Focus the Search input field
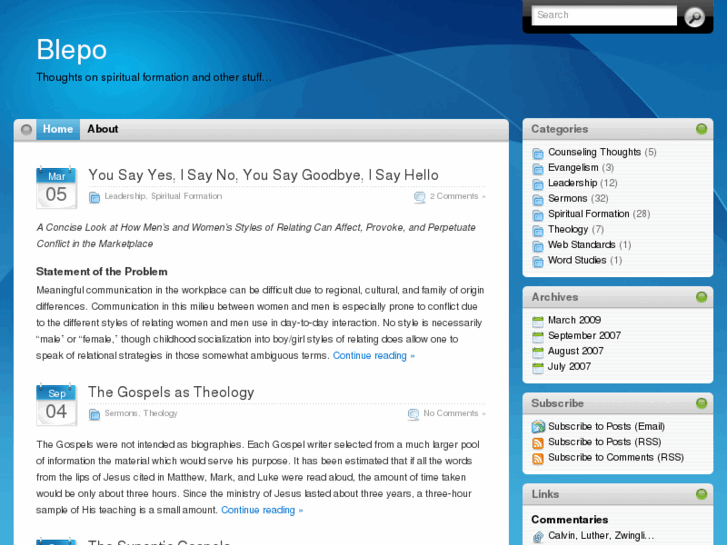This screenshot has height=545, width=727. click(x=604, y=15)
